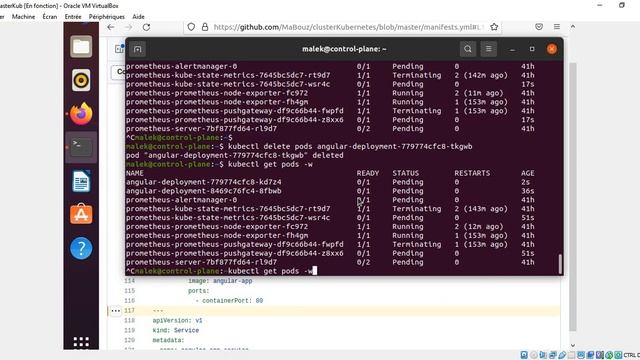Click the VirtualBox status bar network icon

coord(552,355)
